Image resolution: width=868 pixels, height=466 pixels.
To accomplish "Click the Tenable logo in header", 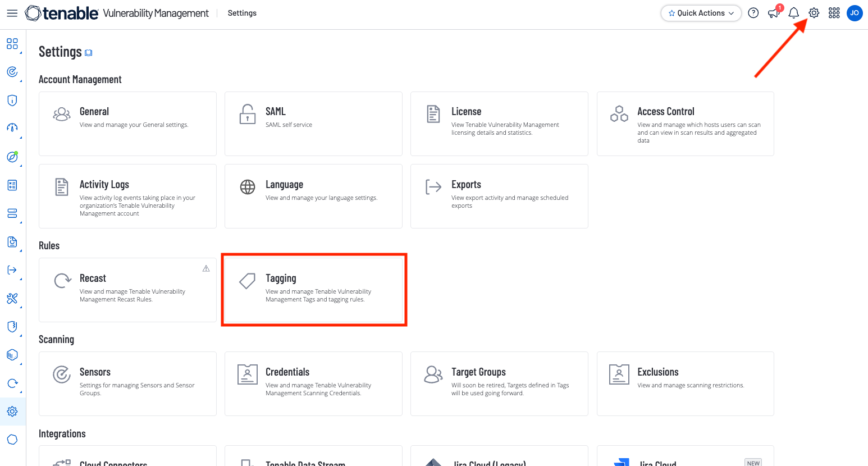I will tap(62, 13).
